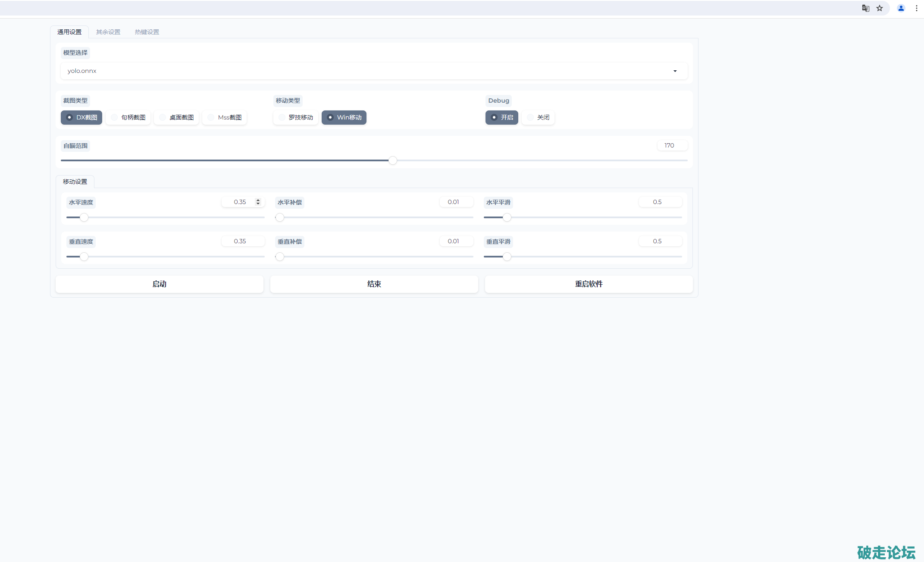The width and height of the screenshot is (924, 562).
Task: Click the 重启软件 button
Action: pos(589,284)
